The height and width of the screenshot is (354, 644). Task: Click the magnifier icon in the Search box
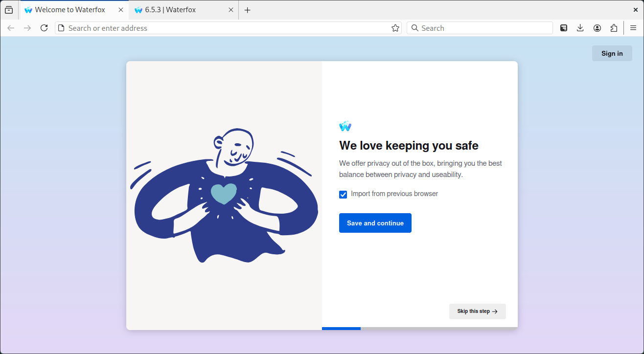point(414,28)
